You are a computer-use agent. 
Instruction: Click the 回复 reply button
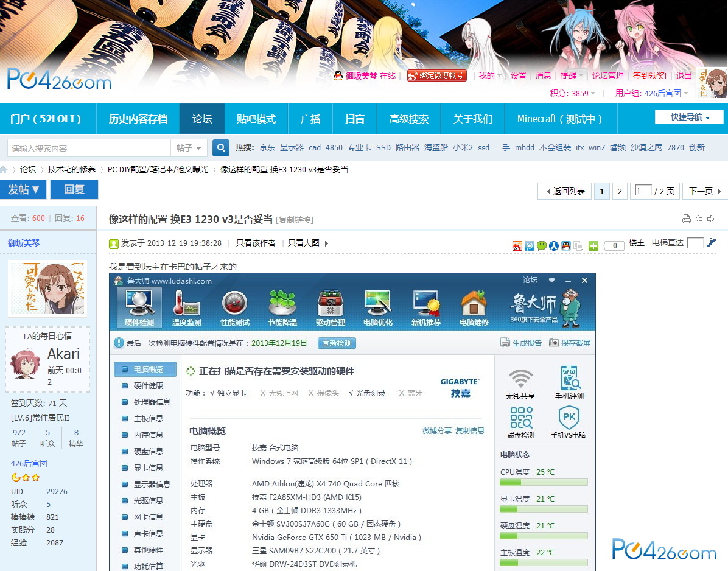[x=74, y=189]
